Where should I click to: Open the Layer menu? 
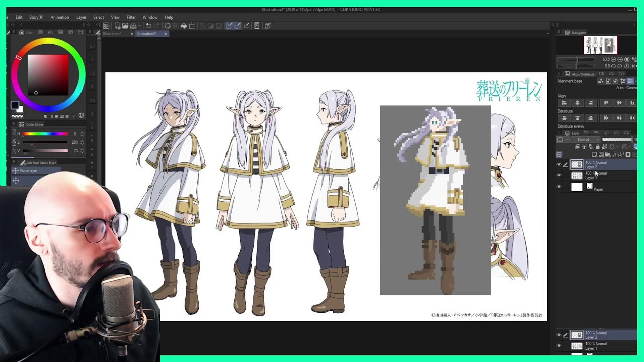pos(81,17)
